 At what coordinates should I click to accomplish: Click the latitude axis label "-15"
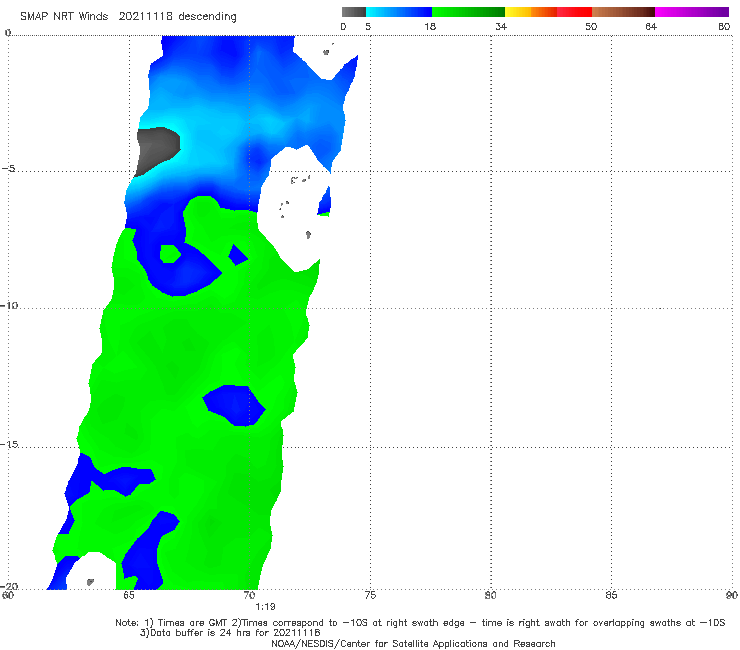pyautogui.click(x=9, y=444)
